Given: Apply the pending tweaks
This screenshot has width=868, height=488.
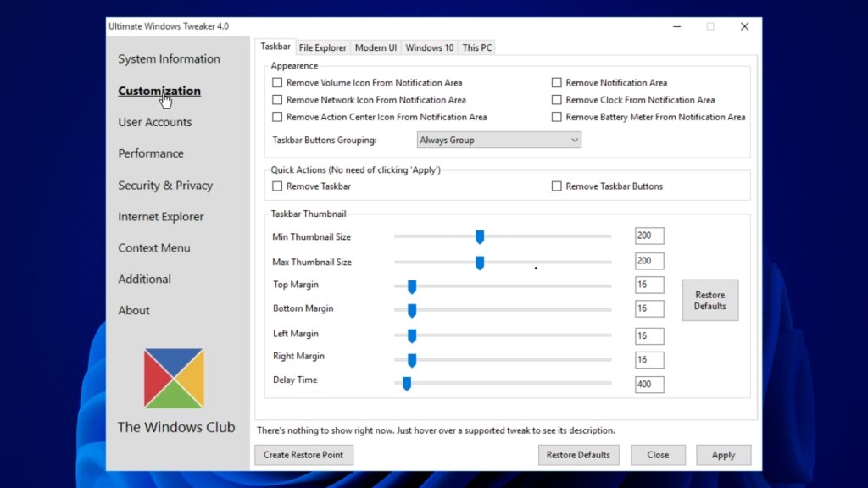Looking at the screenshot, I should (723, 455).
